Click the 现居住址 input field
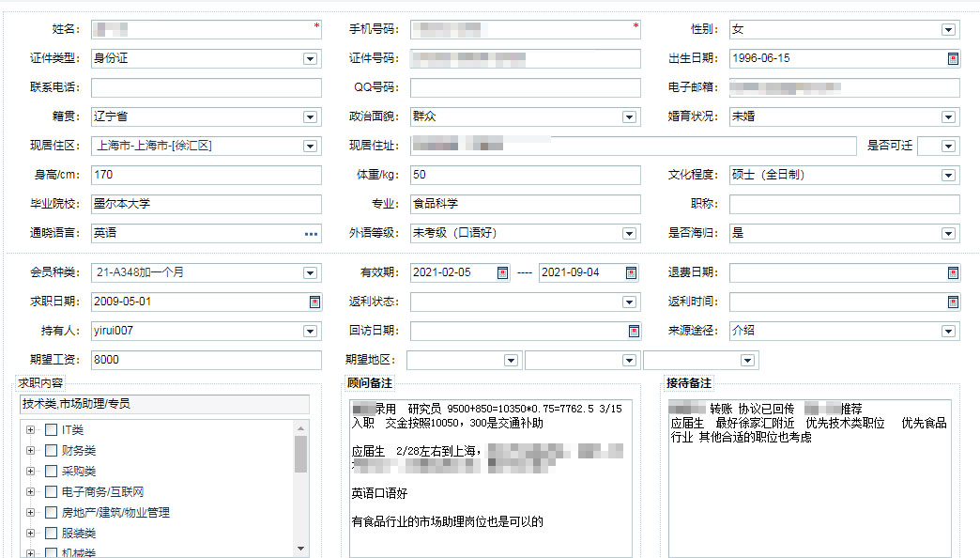This screenshot has width=980, height=558. pos(633,146)
